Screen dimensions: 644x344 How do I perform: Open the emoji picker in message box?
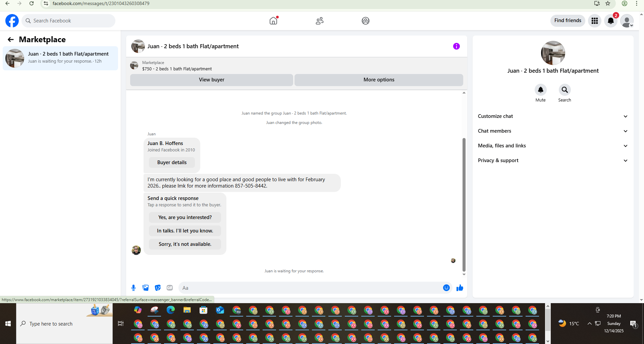446,288
